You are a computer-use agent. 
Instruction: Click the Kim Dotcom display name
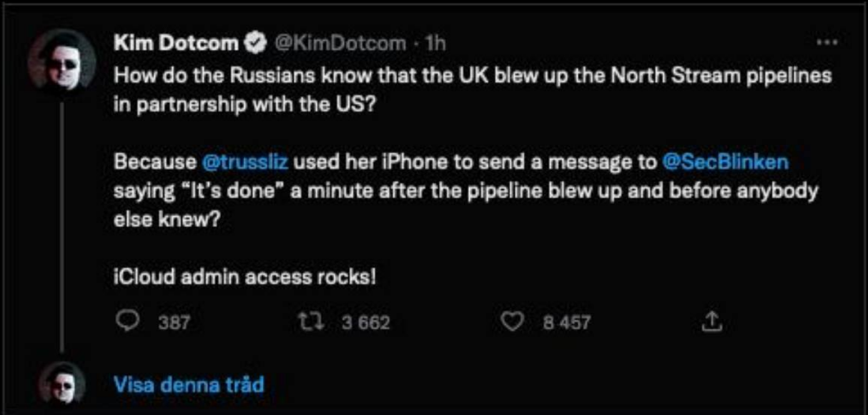tap(176, 43)
